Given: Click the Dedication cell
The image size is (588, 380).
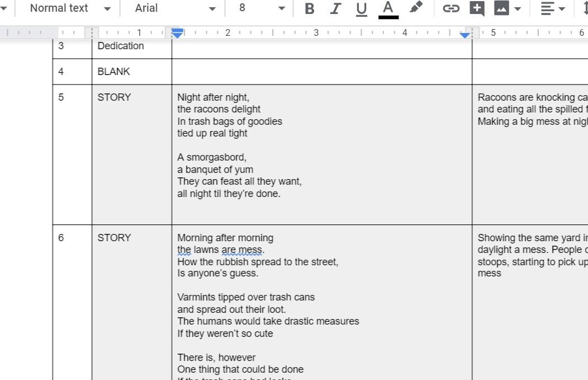Looking at the screenshot, I should 131,48.
